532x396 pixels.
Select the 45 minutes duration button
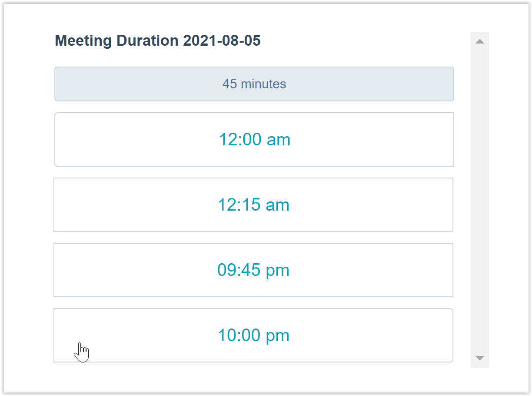pyautogui.click(x=254, y=84)
